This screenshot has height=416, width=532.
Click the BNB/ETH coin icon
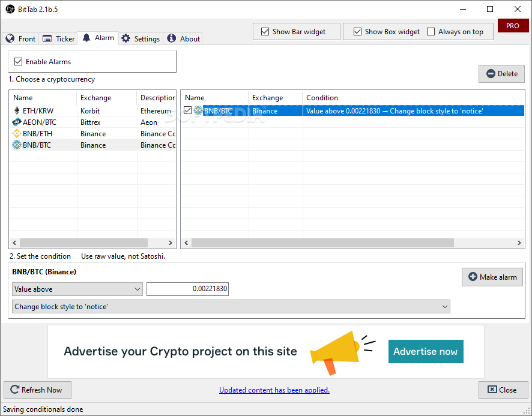pos(17,133)
